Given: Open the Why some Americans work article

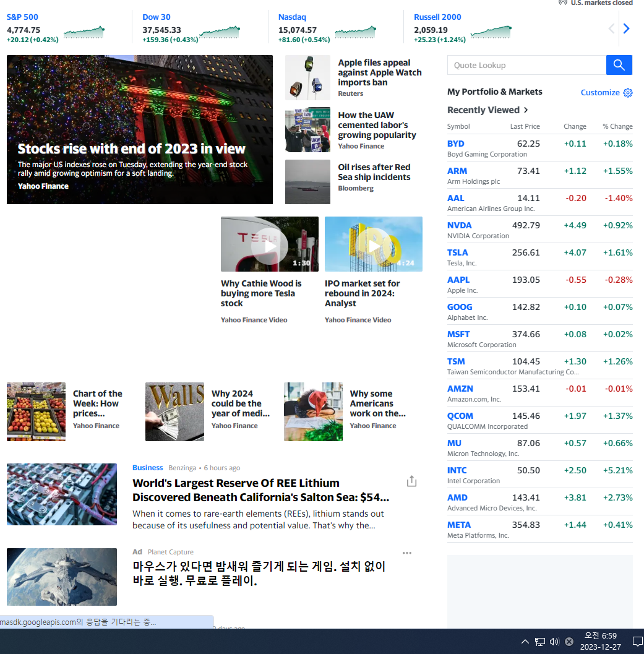Looking at the screenshot, I should pos(378,403).
